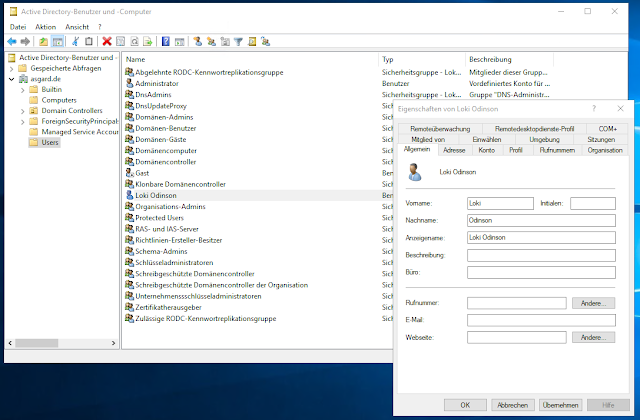The image size is (640, 420).
Task: Expand the Builtin tree node
Action: click(23, 90)
